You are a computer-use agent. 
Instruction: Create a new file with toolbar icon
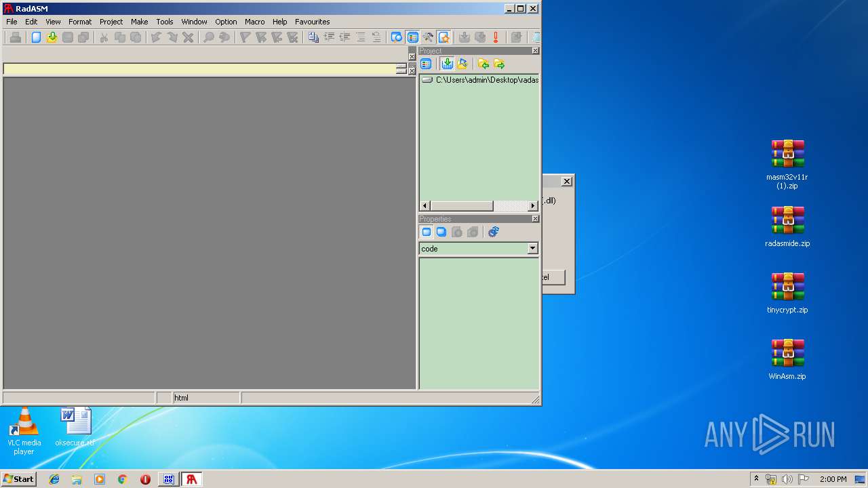pos(36,37)
